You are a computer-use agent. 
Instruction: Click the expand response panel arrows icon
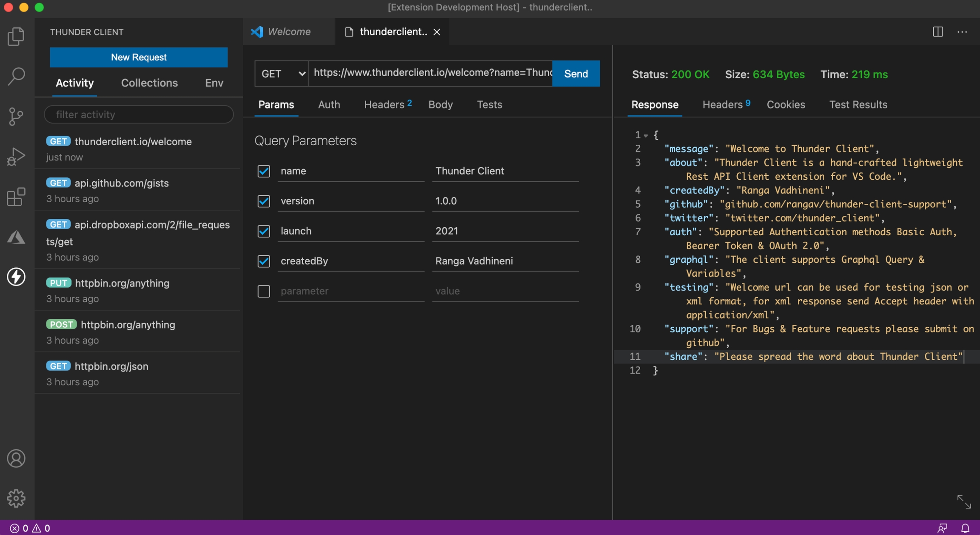point(963,501)
